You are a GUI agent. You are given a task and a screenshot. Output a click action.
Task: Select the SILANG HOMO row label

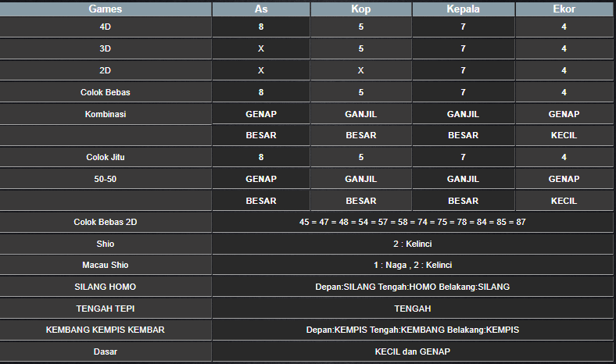(106, 287)
